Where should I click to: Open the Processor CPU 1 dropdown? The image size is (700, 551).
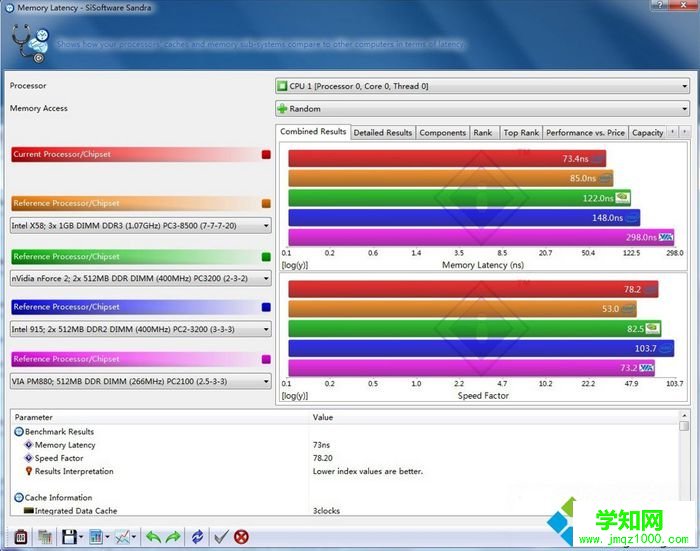pos(482,86)
